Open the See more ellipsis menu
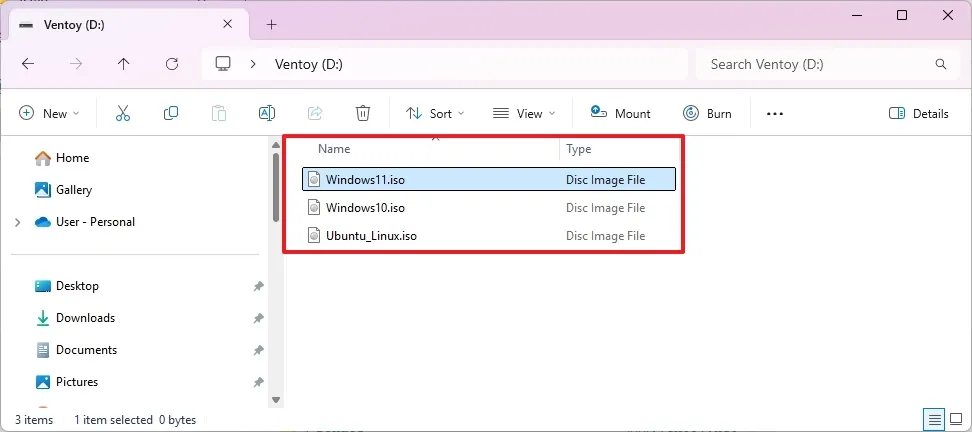Viewport: 972px width, 432px height. point(775,113)
